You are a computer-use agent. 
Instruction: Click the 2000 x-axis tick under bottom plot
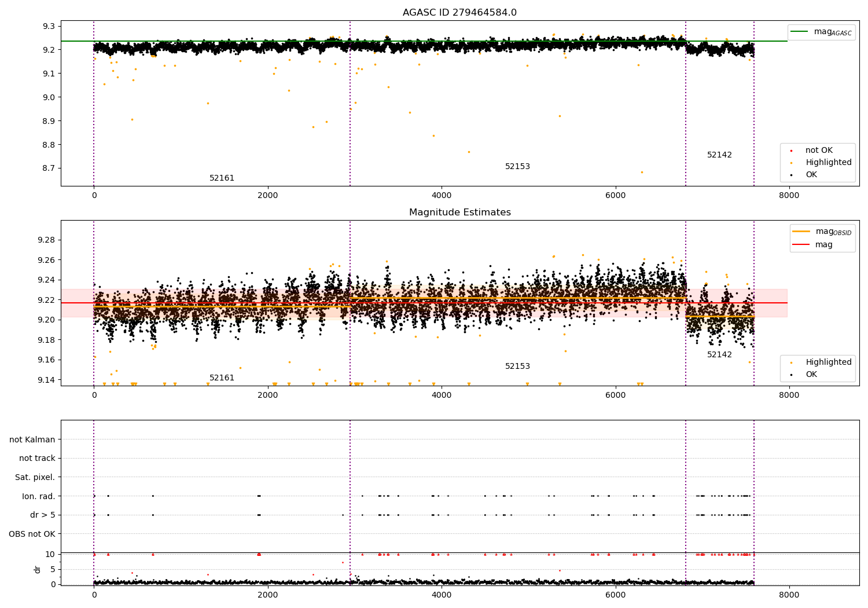point(268,595)
